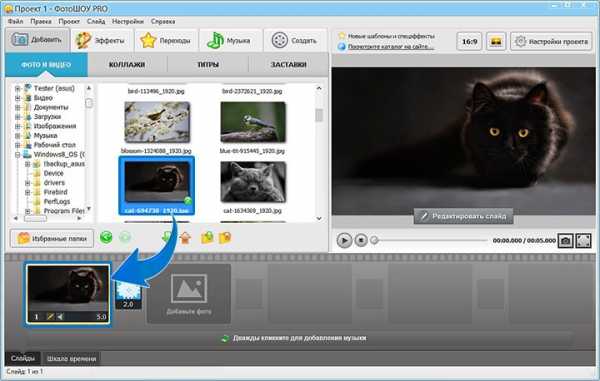Click the Добавьте фото placeholder

pos(189,294)
